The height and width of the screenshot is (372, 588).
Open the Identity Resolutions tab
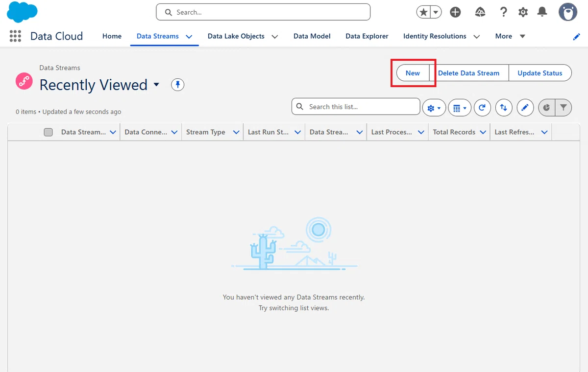435,36
